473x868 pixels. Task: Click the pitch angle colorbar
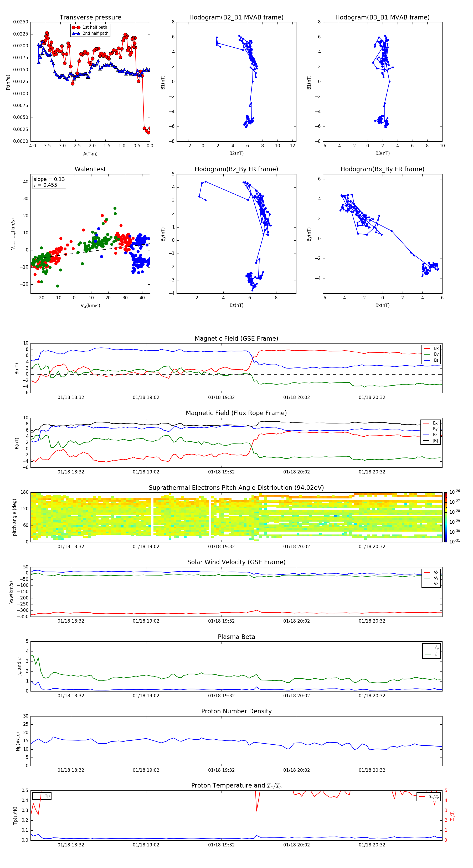tap(446, 517)
